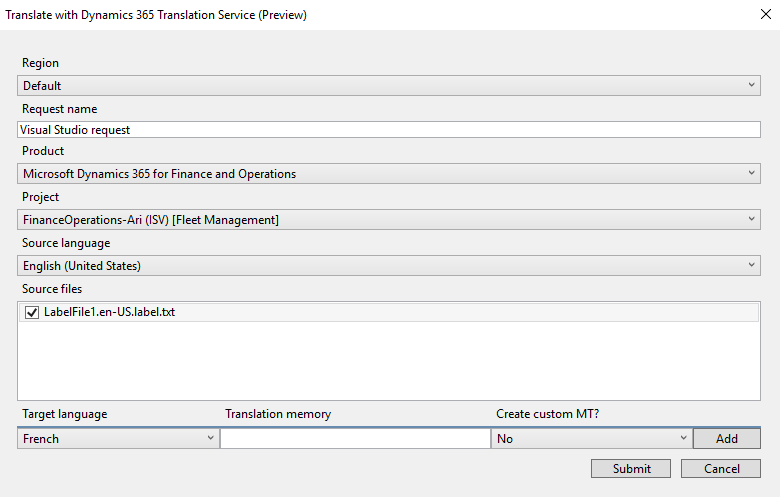780x497 pixels.
Task: Close the Translation Service dialog
Action: pos(765,14)
